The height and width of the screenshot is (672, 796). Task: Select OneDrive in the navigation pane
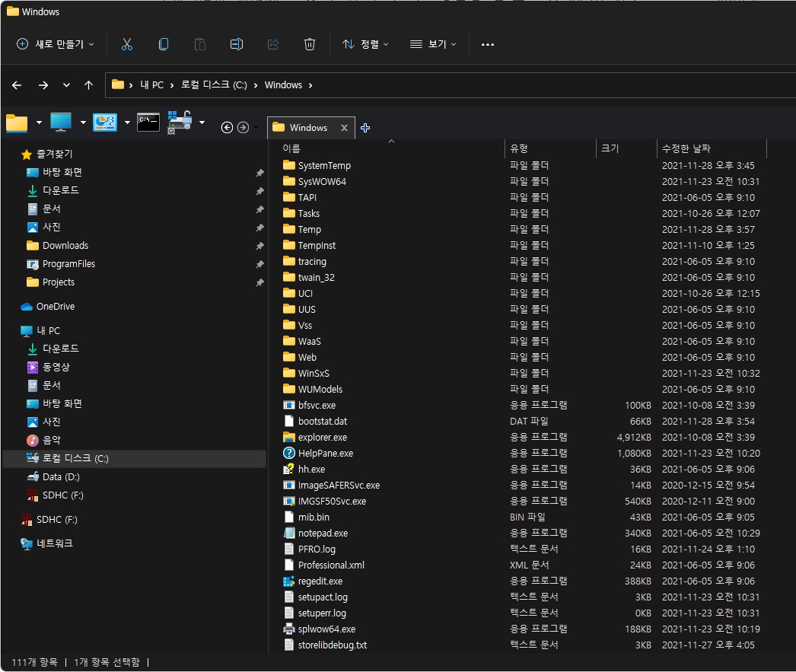56,307
